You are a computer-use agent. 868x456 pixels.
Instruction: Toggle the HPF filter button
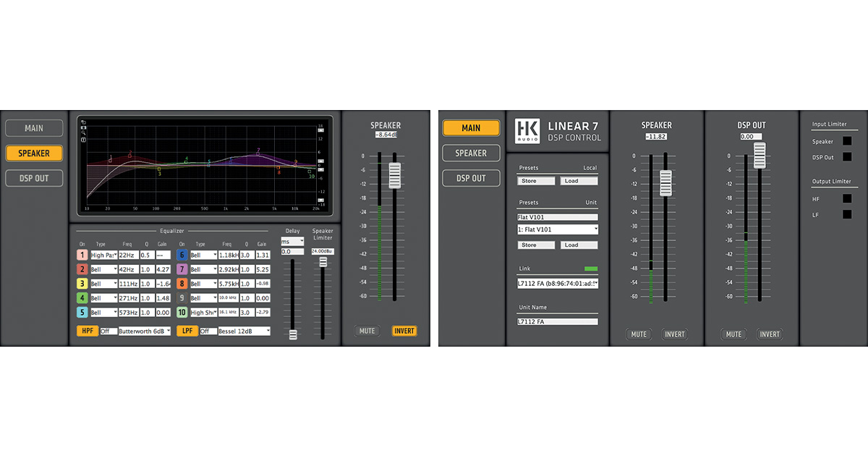point(88,331)
